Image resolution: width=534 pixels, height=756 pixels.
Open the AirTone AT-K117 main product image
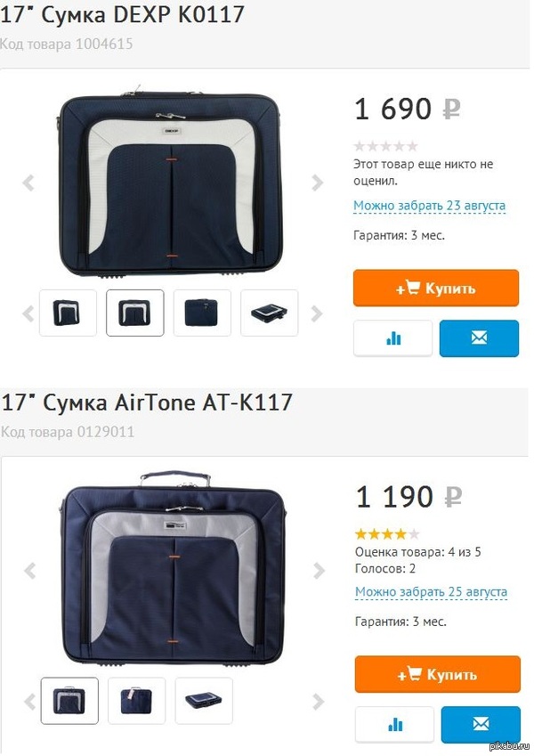click(x=174, y=570)
